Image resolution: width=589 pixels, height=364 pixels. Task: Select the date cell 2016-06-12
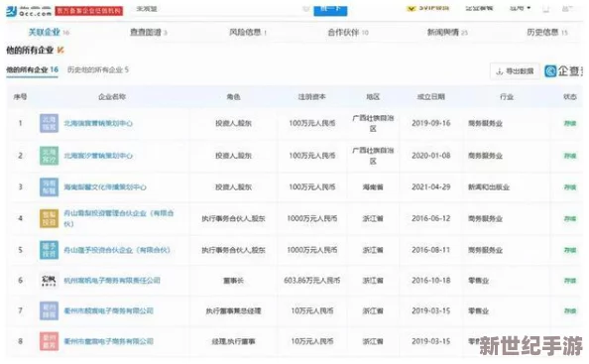click(x=431, y=218)
